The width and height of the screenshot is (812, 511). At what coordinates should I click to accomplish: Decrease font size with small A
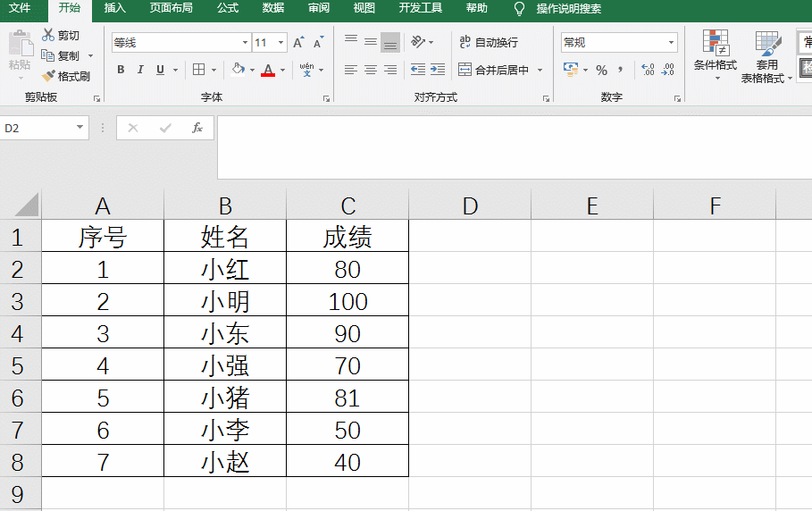click(x=319, y=43)
